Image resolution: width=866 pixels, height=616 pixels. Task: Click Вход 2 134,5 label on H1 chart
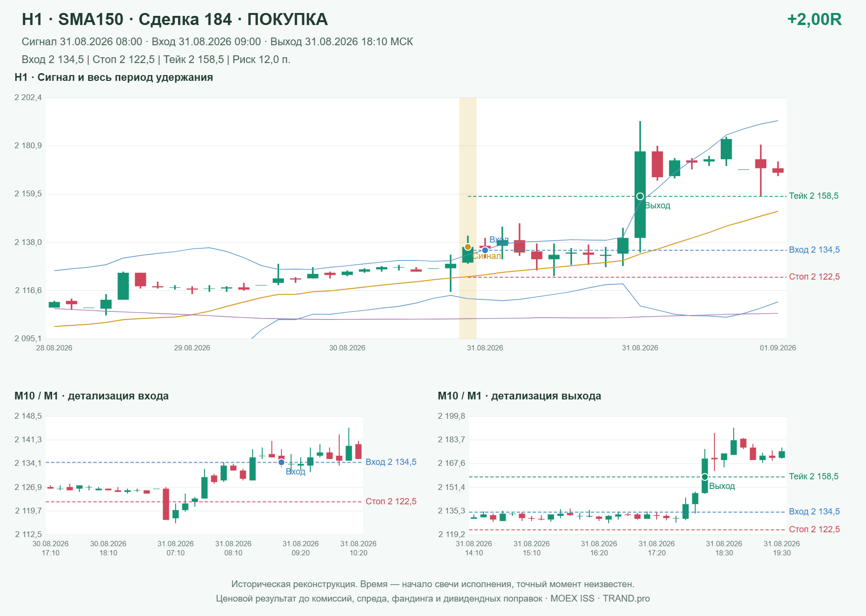[x=814, y=250]
